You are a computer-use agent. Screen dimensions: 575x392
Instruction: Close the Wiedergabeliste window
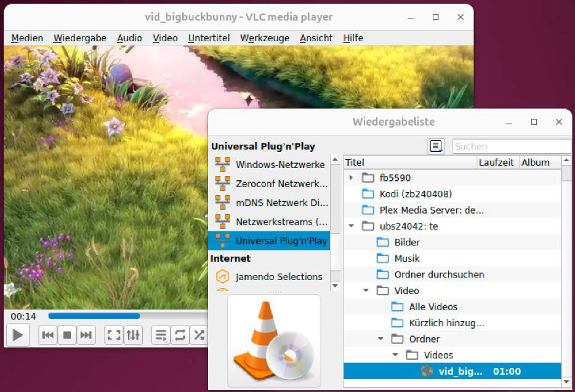pos(559,122)
